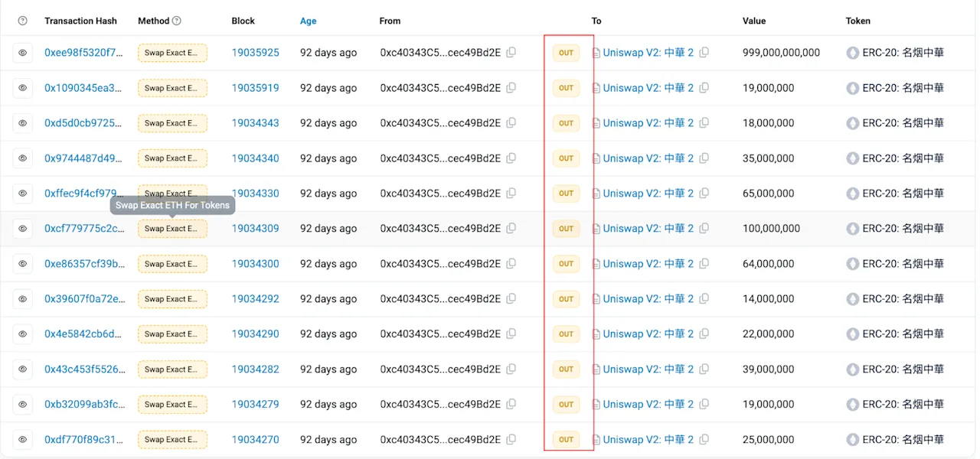Copy Uniswap V2 address in block 19034279 row

pyautogui.click(x=704, y=405)
